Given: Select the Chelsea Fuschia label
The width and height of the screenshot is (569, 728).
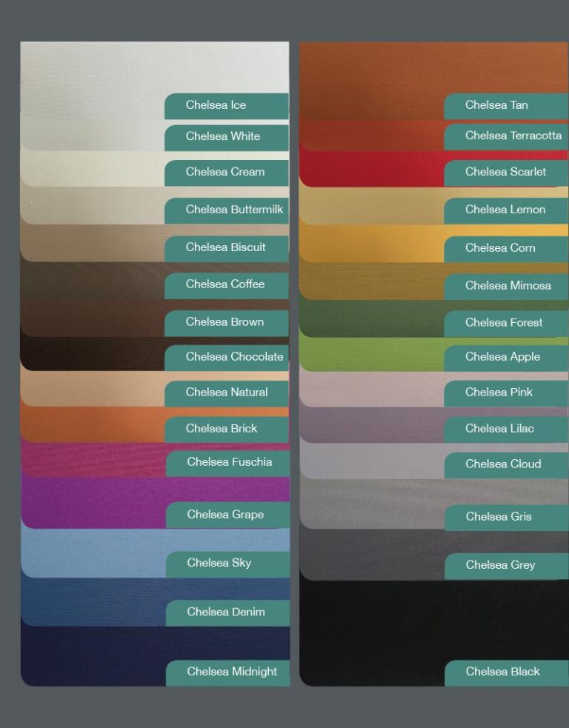Looking at the screenshot, I should [x=227, y=463].
